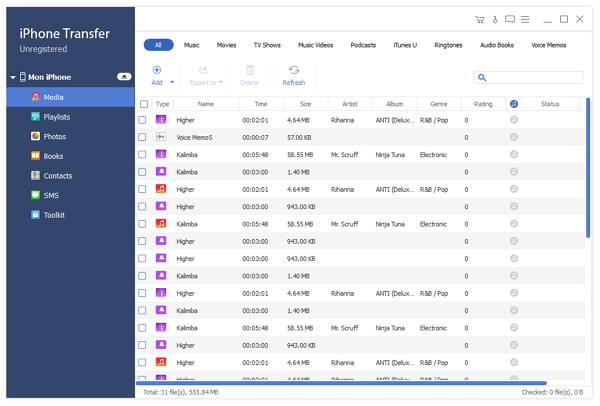Click the horizontal scrollbar thumb

point(341,383)
